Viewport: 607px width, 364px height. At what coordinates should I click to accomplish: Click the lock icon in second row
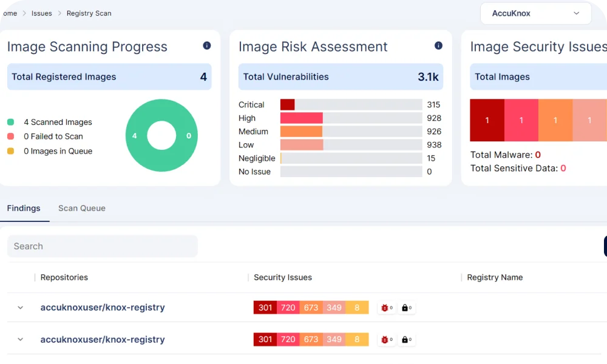(x=405, y=340)
